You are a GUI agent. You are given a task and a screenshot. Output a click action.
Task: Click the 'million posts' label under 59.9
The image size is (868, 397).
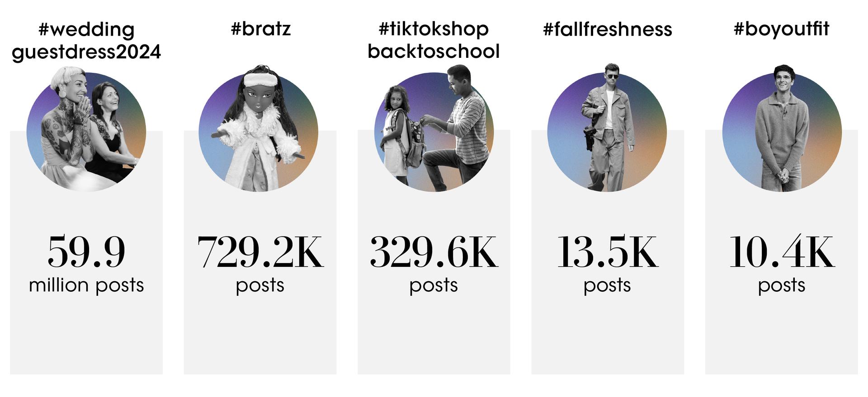(x=86, y=286)
